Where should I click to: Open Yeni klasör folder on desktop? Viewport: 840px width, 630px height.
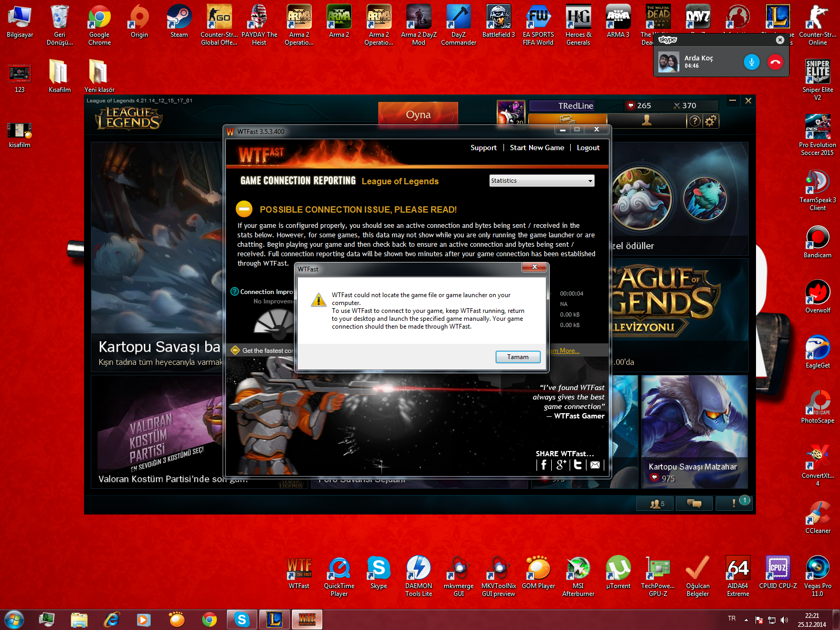(99, 77)
